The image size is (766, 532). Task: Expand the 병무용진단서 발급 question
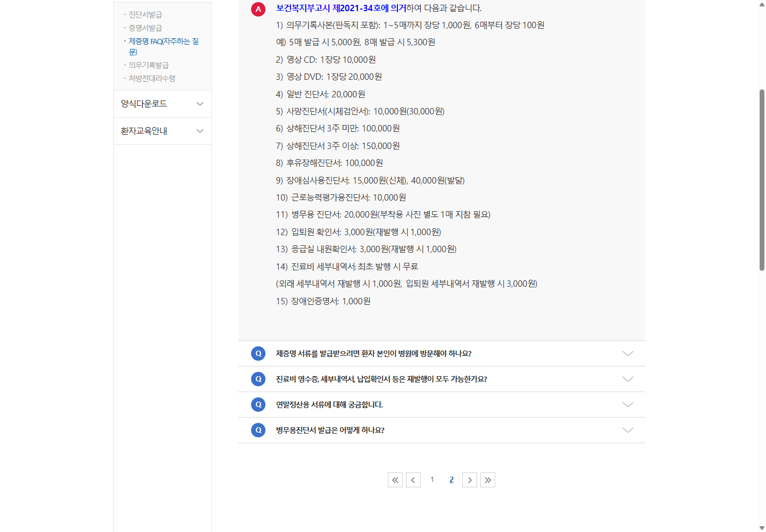tap(628, 430)
